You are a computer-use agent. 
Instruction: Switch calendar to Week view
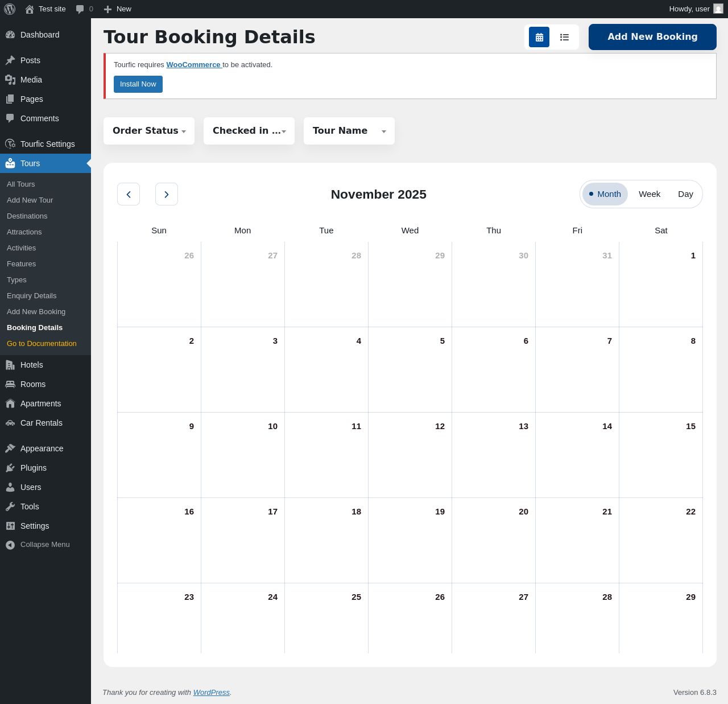(x=649, y=194)
